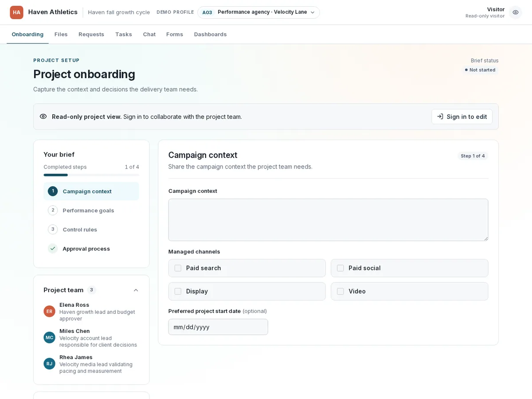Open the Tasks tab
The height and width of the screenshot is (399, 532).
pyautogui.click(x=124, y=34)
